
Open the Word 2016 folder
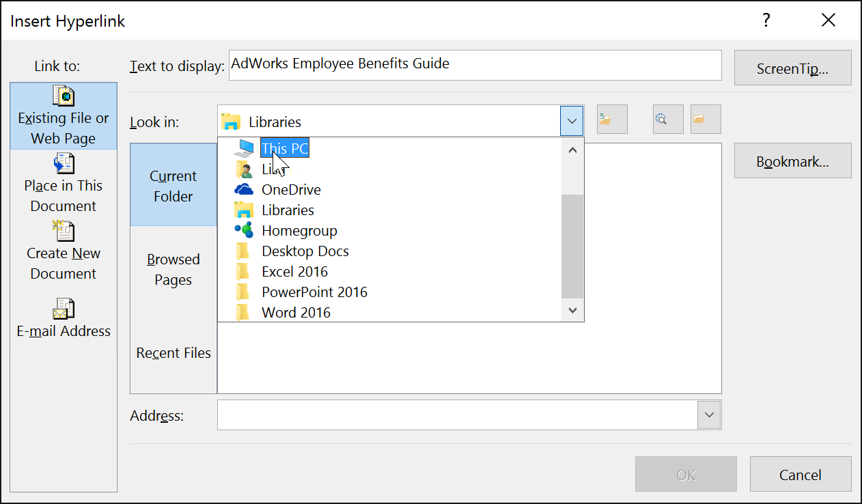pyautogui.click(x=296, y=312)
